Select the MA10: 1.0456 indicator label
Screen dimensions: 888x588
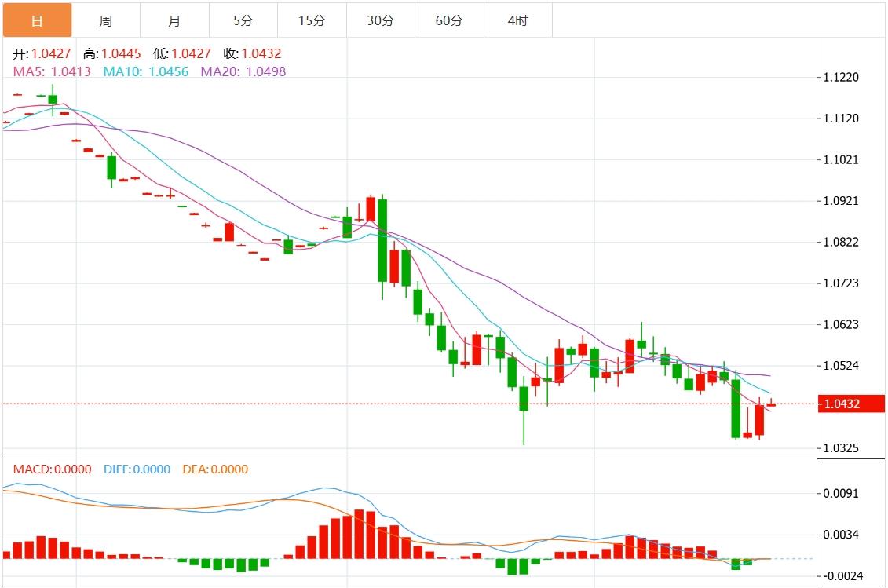click(146, 71)
